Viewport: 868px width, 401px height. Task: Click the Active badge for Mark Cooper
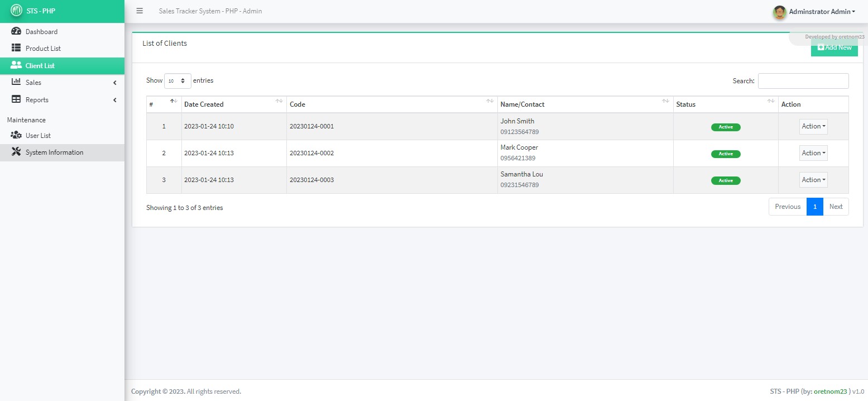pyautogui.click(x=726, y=154)
